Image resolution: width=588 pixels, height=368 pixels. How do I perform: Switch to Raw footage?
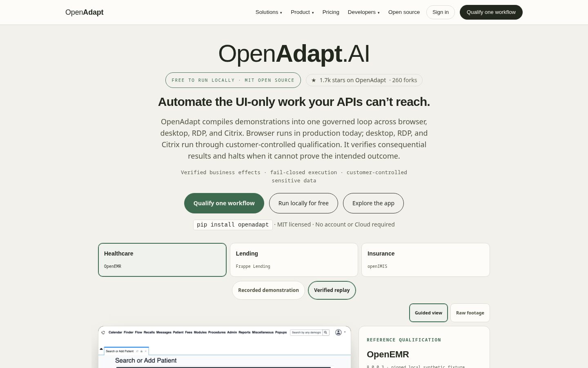click(x=470, y=313)
